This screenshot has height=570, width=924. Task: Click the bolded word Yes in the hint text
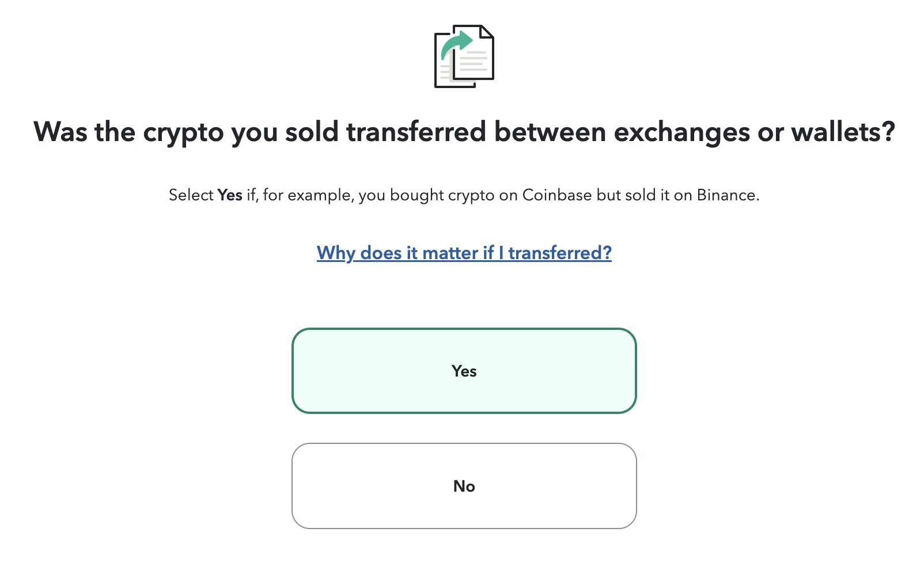point(230,195)
